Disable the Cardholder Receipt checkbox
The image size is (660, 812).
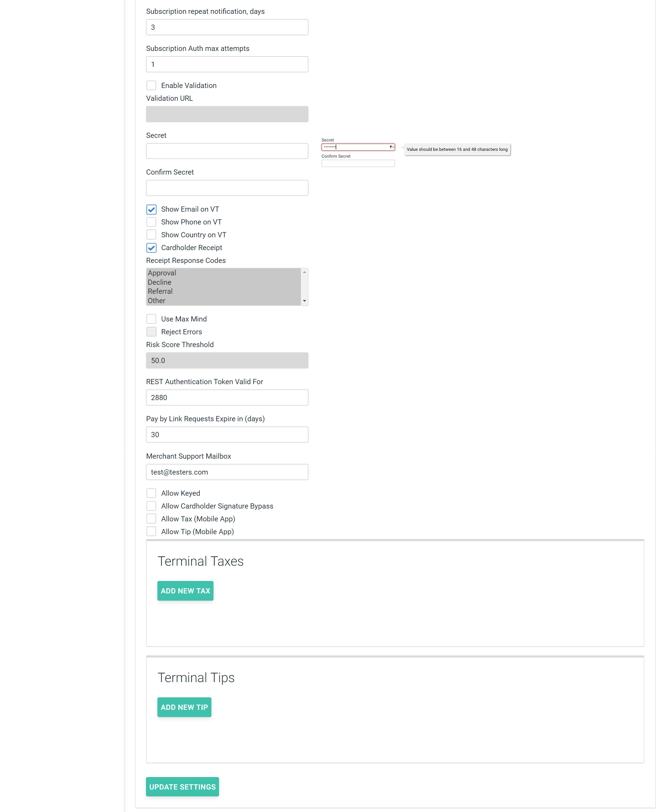pyautogui.click(x=151, y=248)
